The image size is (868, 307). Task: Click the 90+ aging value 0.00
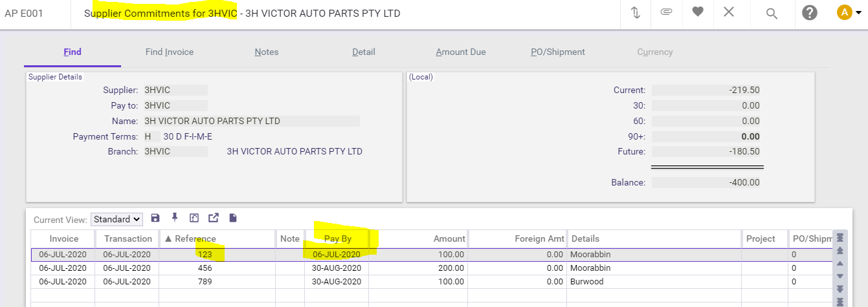click(x=706, y=136)
